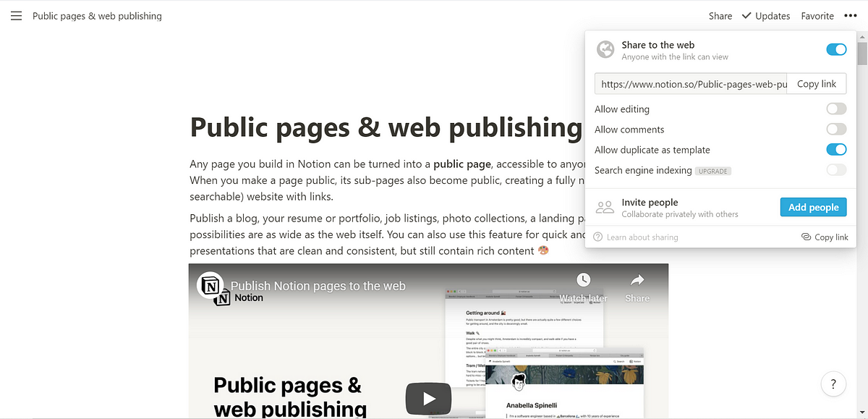
Task: Click the globe icon beside Share to the web
Action: tap(605, 50)
